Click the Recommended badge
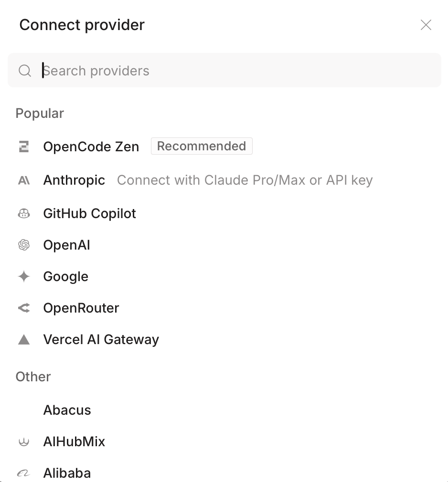 point(202,146)
